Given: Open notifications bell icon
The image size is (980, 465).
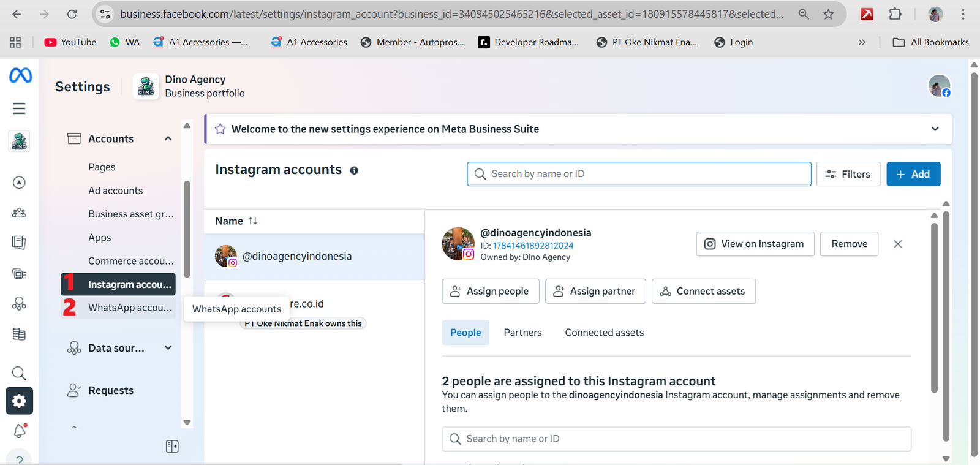Looking at the screenshot, I should (20, 431).
